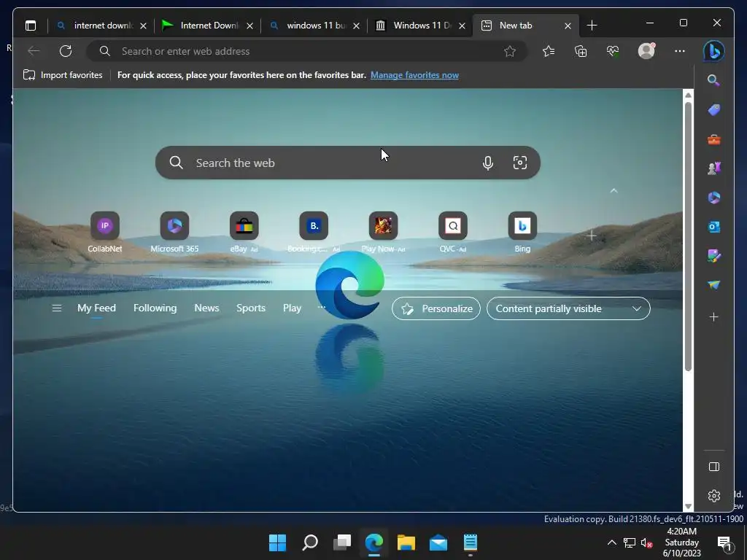Image resolution: width=747 pixels, height=560 pixels.
Task: Select the News feed tab
Action: (206, 308)
